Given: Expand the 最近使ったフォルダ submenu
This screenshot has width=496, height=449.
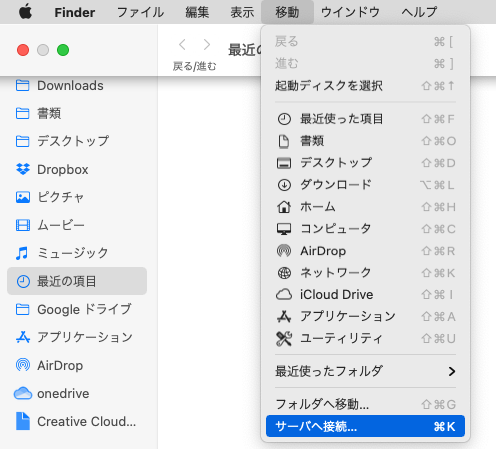Looking at the screenshot, I should tap(365, 371).
